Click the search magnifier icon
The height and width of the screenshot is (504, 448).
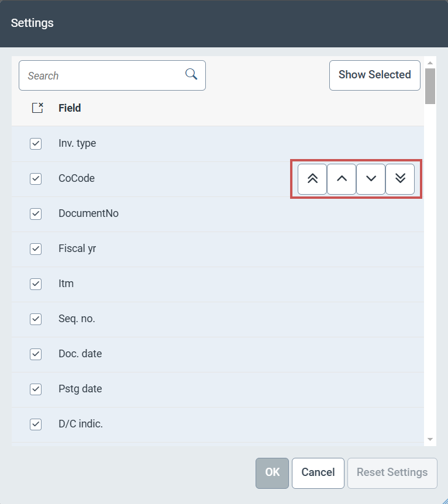[x=191, y=74]
